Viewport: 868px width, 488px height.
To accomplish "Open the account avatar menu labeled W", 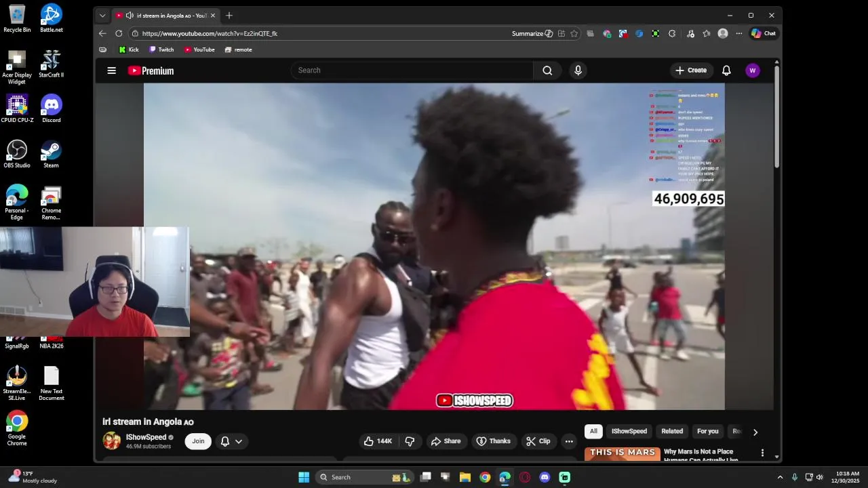I will (752, 70).
